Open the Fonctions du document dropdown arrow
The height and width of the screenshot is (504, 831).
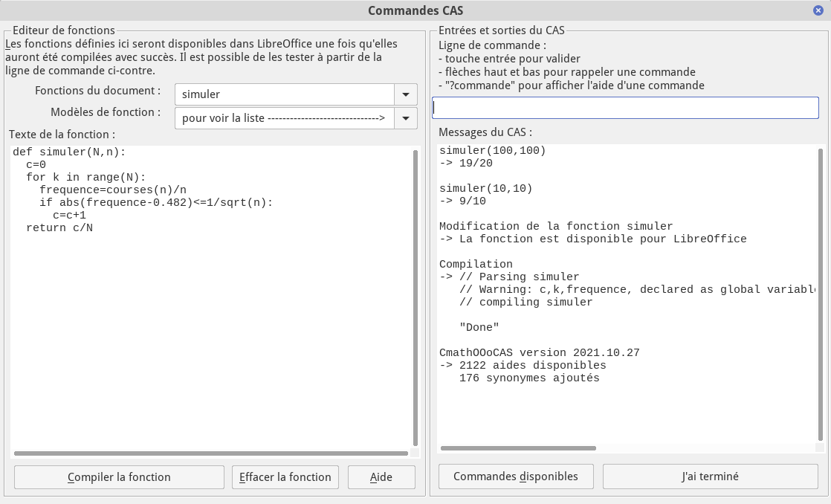[x=405, y=94]
